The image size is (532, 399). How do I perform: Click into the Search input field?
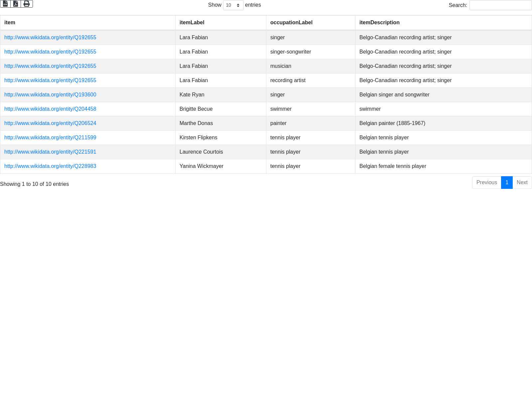click(500, 5)
